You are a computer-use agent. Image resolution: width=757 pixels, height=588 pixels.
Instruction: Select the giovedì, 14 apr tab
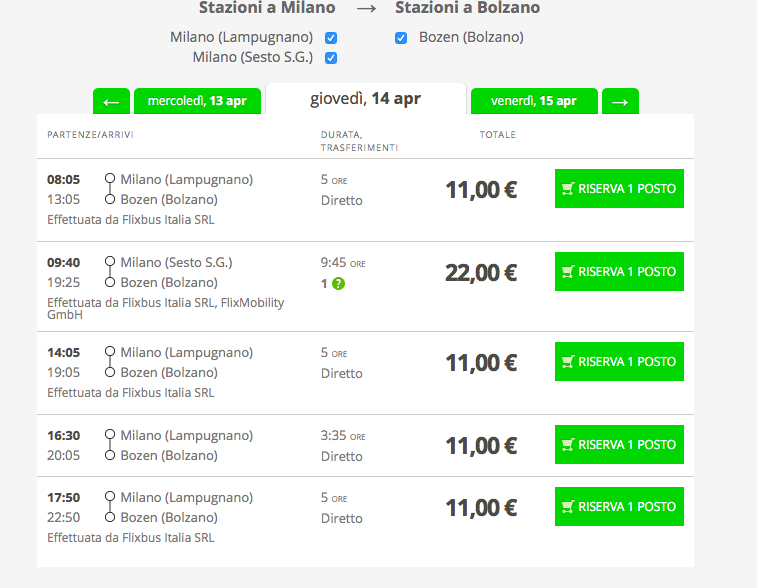click(365, 99)
